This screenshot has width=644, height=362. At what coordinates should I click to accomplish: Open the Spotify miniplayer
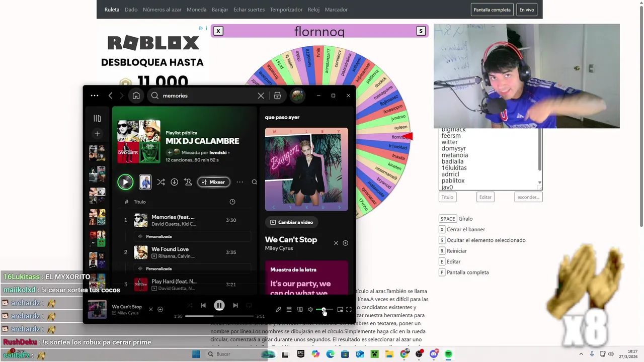click(340, 310)
